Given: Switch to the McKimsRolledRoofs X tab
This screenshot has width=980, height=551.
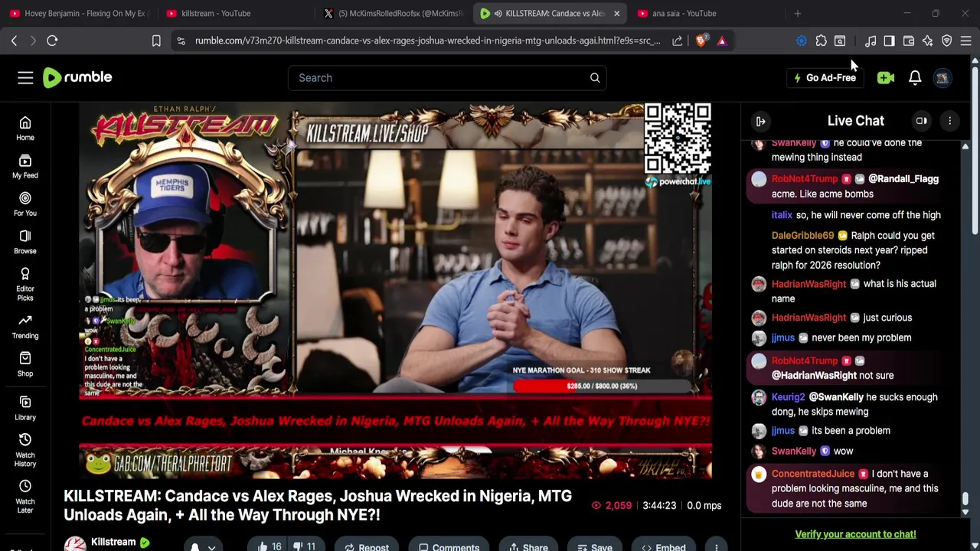Looking at the screenshot, I should click(394, 13).
